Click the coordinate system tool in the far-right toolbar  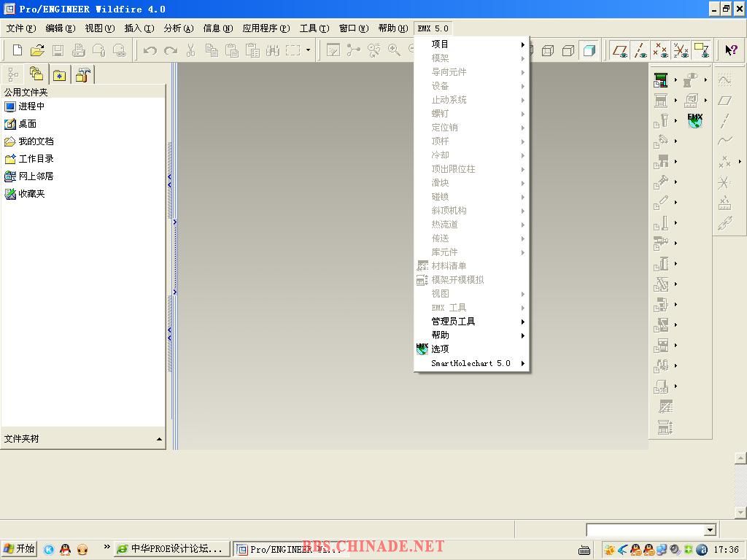pos(724,182)
